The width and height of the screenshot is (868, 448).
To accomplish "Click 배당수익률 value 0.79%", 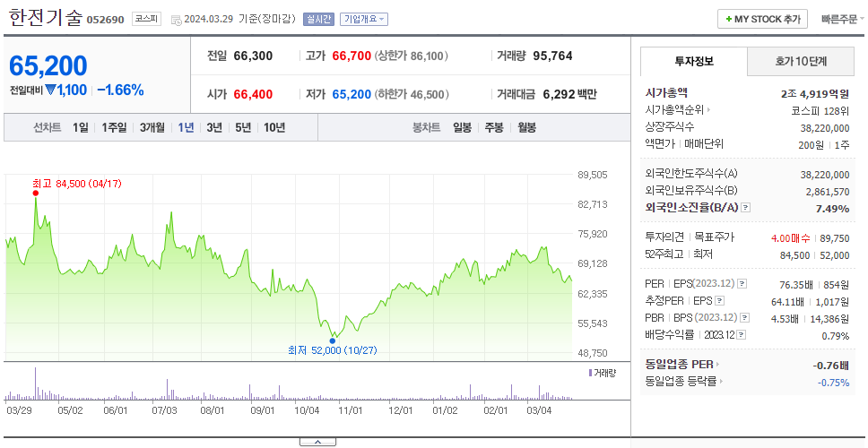I will (x=836, y=336).
